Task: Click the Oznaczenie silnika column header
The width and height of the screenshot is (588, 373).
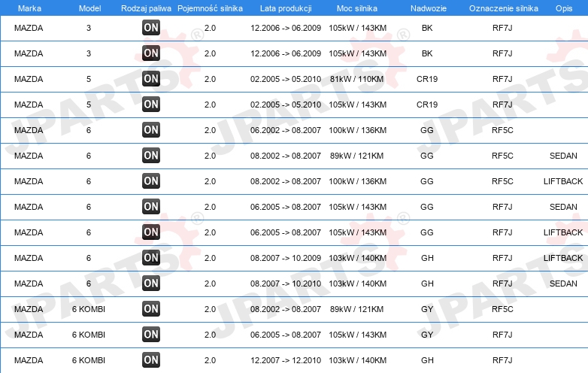Action: pos(504,8)
